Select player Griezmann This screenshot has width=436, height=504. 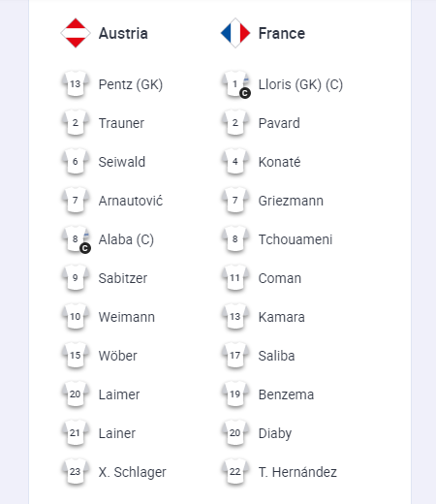pos(291,201)
